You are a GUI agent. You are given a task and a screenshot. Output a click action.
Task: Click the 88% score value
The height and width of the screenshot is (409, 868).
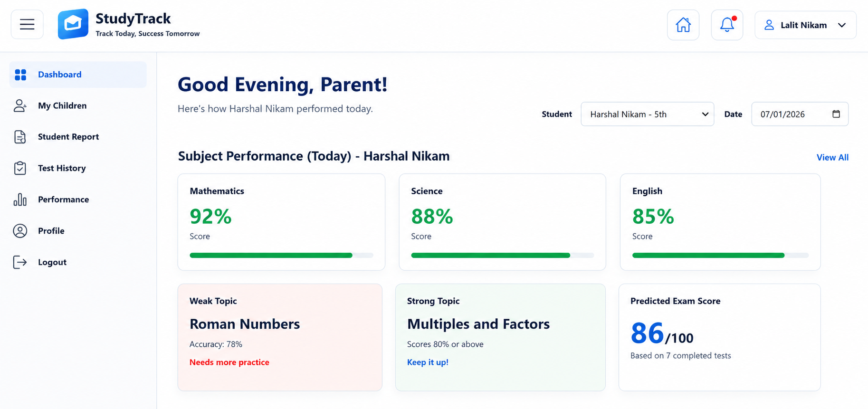tap(432, 217)
